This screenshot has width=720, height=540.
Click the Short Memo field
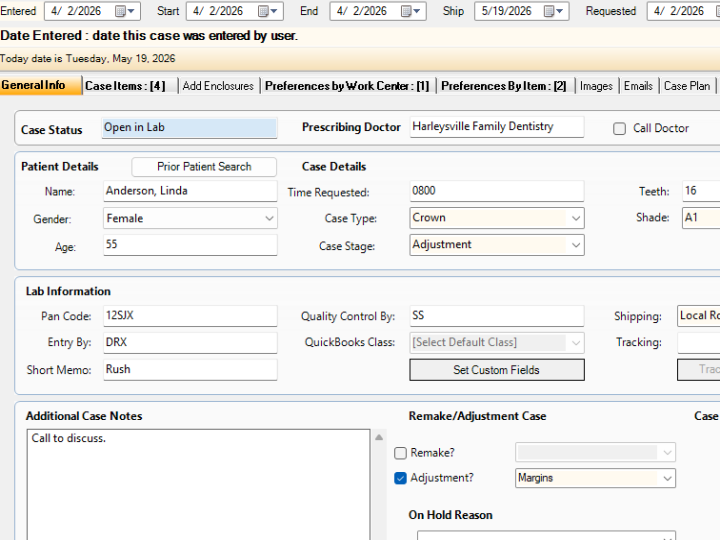tap(190, 370)
